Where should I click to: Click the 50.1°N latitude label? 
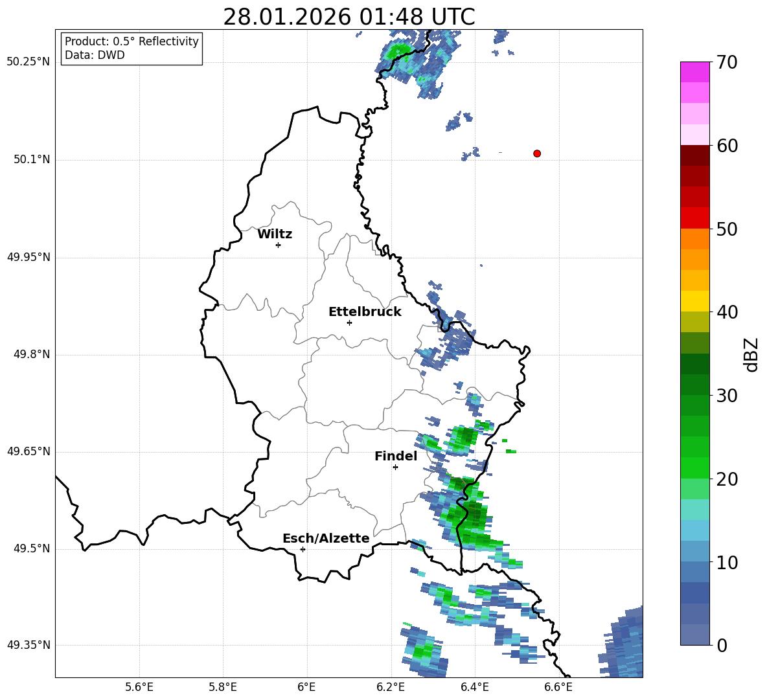click(32, 159)
